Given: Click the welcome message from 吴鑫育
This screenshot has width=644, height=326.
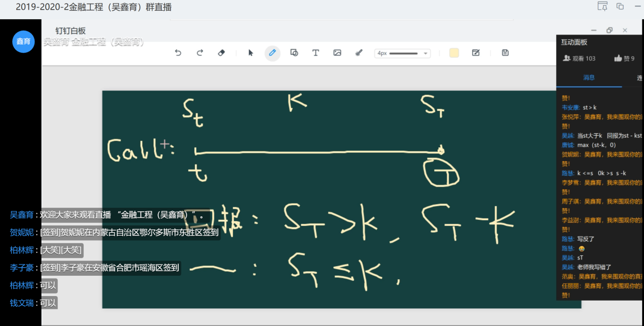Looking at the screenshot, I should point(110,215).
